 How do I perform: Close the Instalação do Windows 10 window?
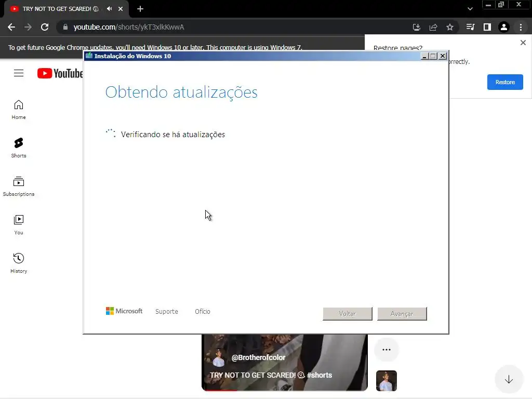[x=443, y=56]
